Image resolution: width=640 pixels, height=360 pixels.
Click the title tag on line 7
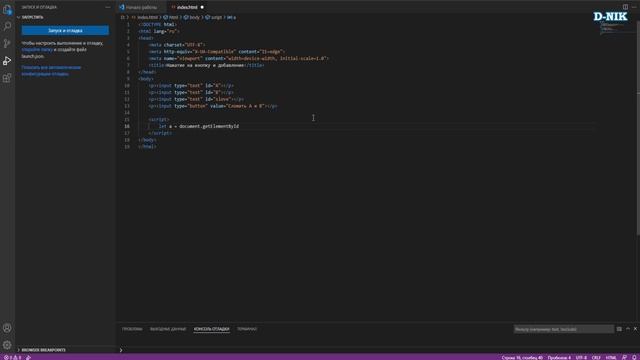(206, 65)
